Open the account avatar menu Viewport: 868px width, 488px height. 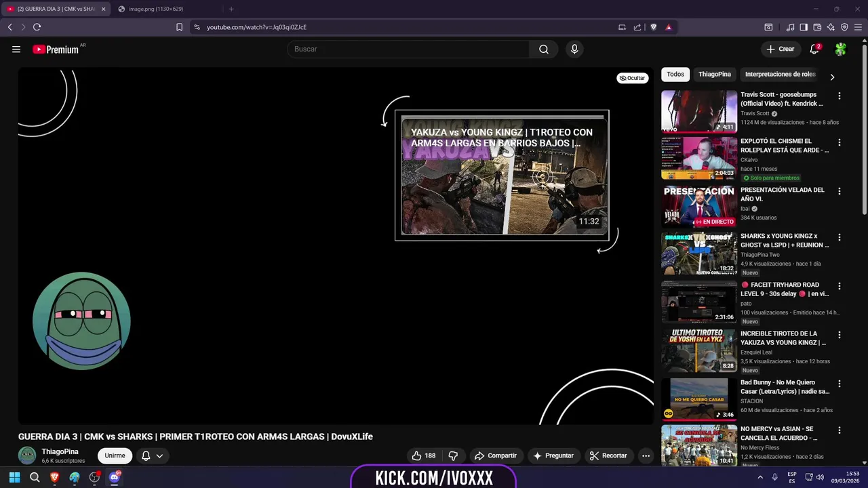click(840, 49)
